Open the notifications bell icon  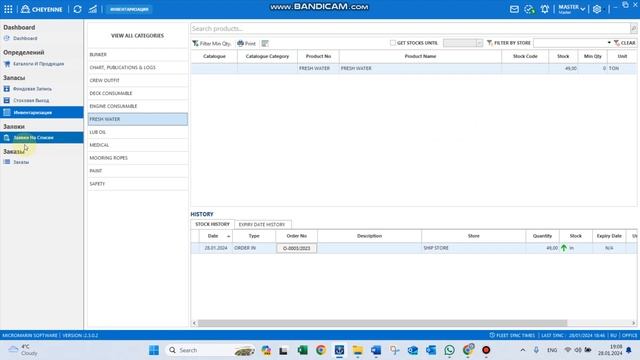pos(544,9)
